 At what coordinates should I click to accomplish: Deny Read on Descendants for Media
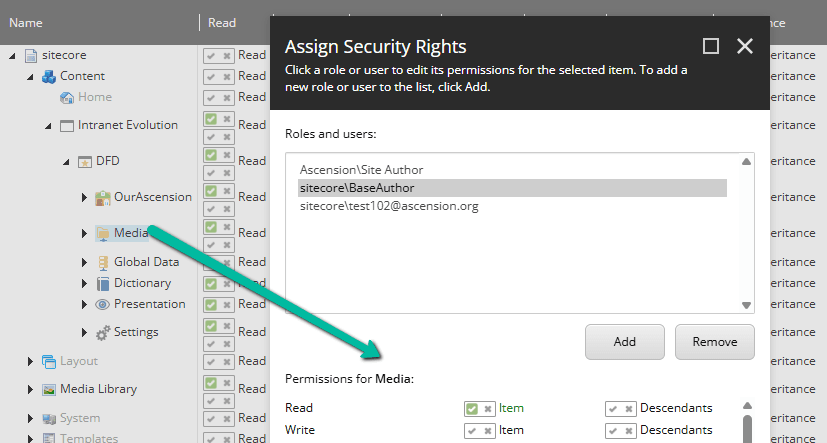[x=629, y=409]
